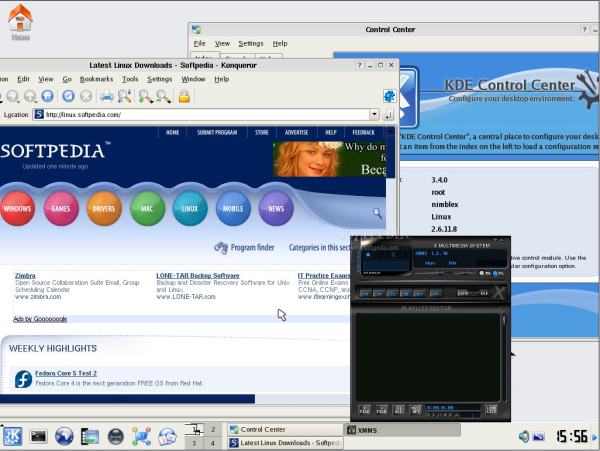This screenshot has width=600, height=451.
Task: Open the Settings menu in Konqueror
Action: [x=160, y=79]
